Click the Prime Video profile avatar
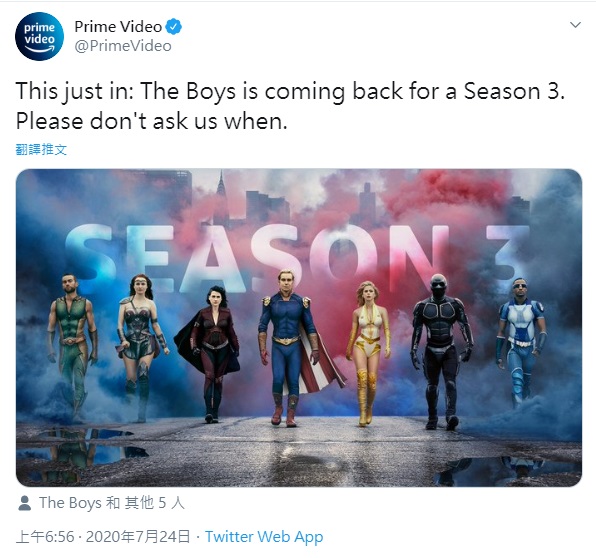596x558 pixels. click(x=39, y=36)
